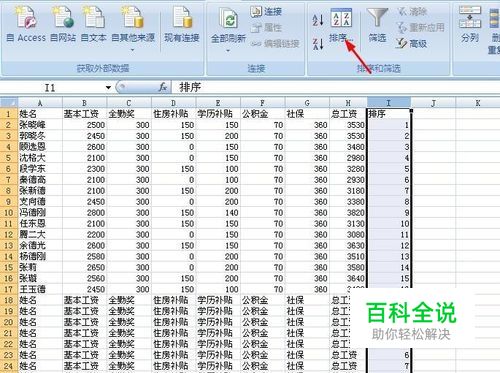Click cell I1 排序
The height and width of the screenshot is (373, 500).
pyautogui.click(x=389, y=114)
